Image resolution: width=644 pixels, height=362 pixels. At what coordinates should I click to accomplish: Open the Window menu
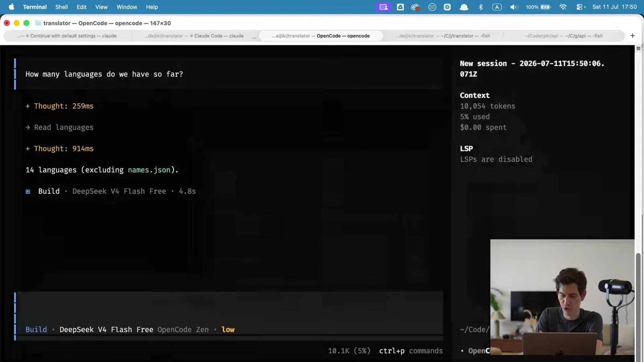click(127, 7)
